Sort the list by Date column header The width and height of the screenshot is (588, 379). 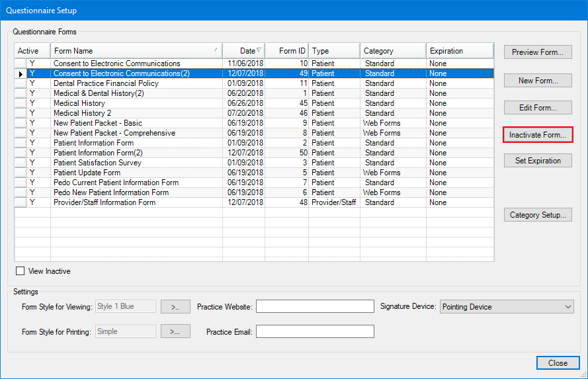[243, 51]
